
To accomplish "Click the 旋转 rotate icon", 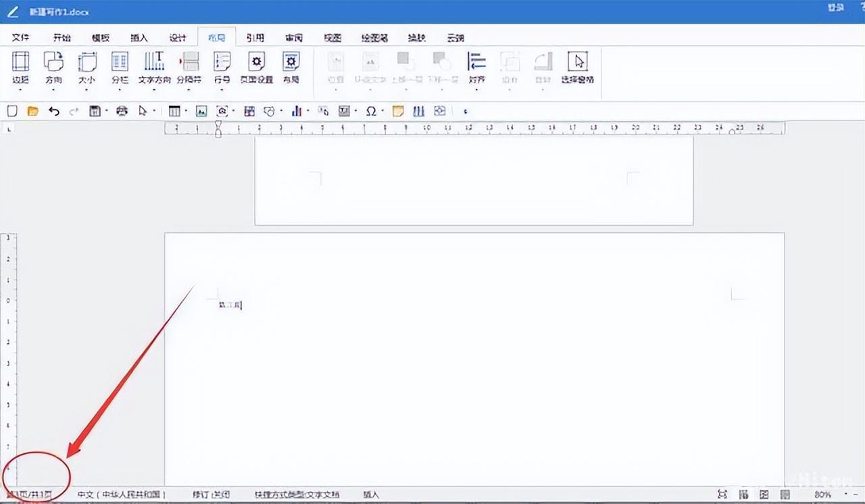I will 543,61.
